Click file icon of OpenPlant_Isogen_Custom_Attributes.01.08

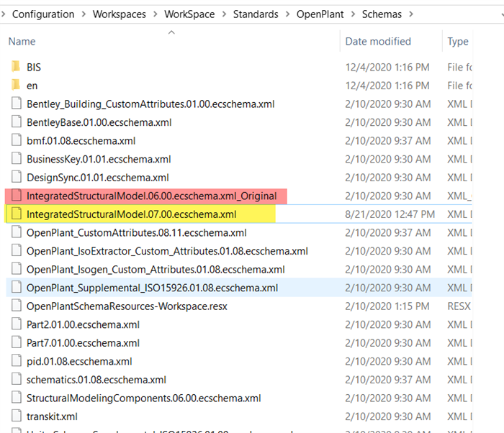(x=17, y=269)
